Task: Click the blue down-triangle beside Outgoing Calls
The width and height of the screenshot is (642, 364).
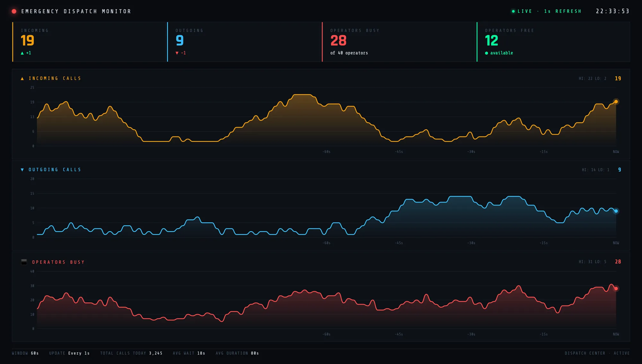Action: 22,170
